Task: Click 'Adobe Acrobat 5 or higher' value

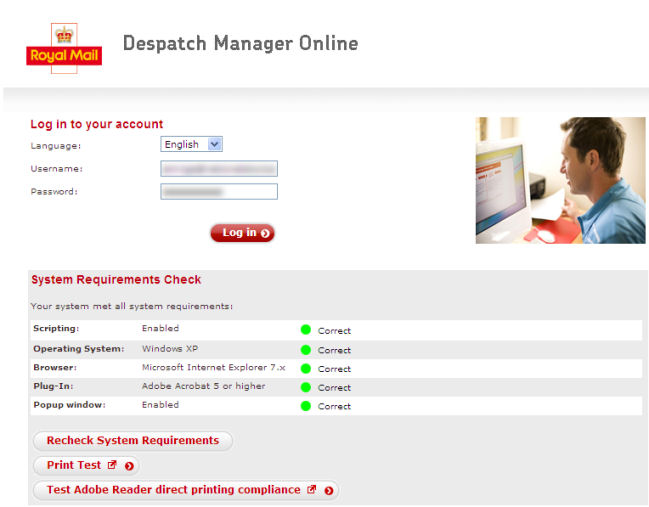Action: coord(204,386)
